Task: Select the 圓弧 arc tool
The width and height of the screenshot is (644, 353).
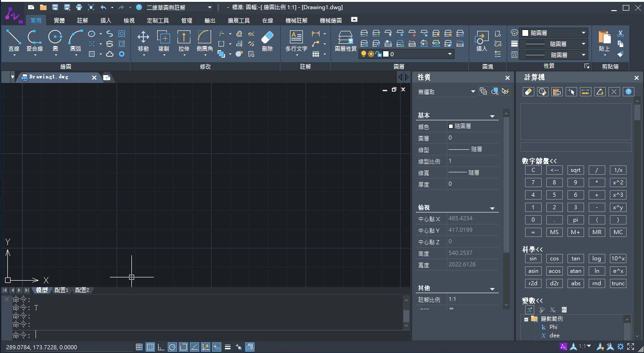Action: (75, 41)
